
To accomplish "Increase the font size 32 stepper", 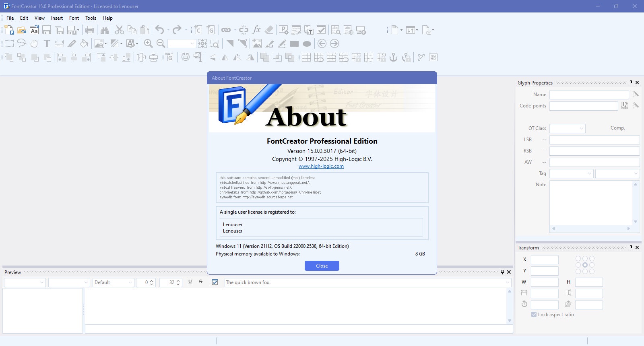I will click(x=179, y=280).
